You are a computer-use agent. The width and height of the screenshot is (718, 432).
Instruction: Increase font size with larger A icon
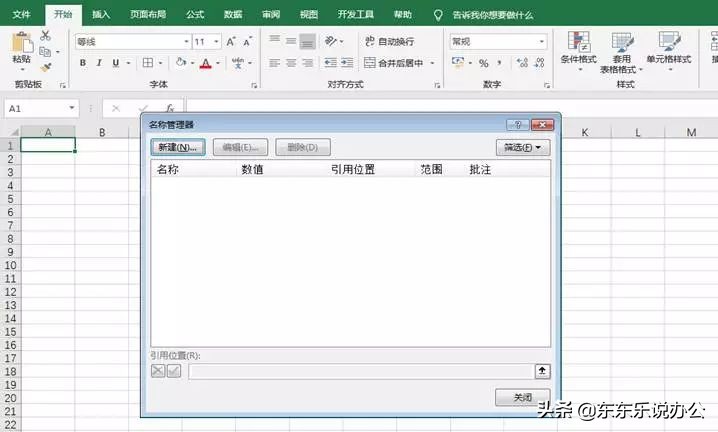point(231,42)
